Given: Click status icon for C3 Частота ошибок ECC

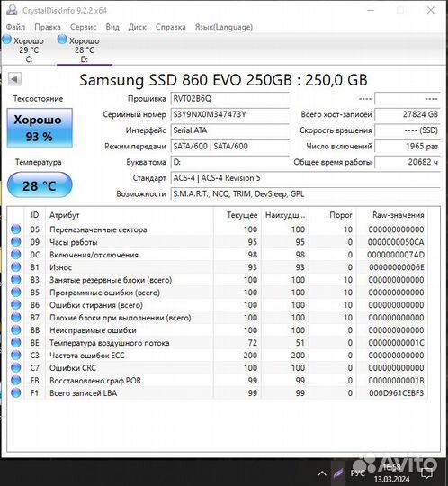Looking at the screenshot, I should (16, 355).
